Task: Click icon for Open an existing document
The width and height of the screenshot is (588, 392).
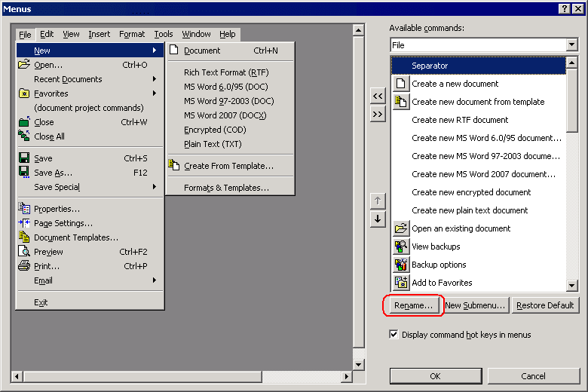Action: [401, 228]
